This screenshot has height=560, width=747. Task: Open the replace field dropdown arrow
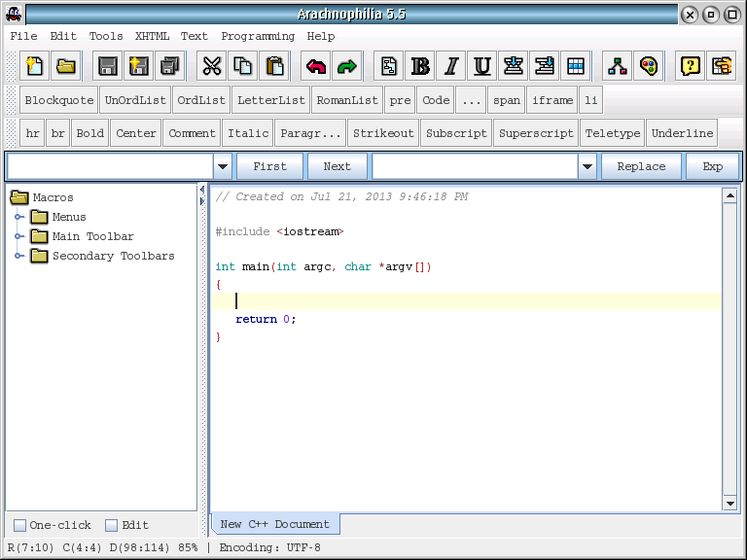[x=587, y=166]
